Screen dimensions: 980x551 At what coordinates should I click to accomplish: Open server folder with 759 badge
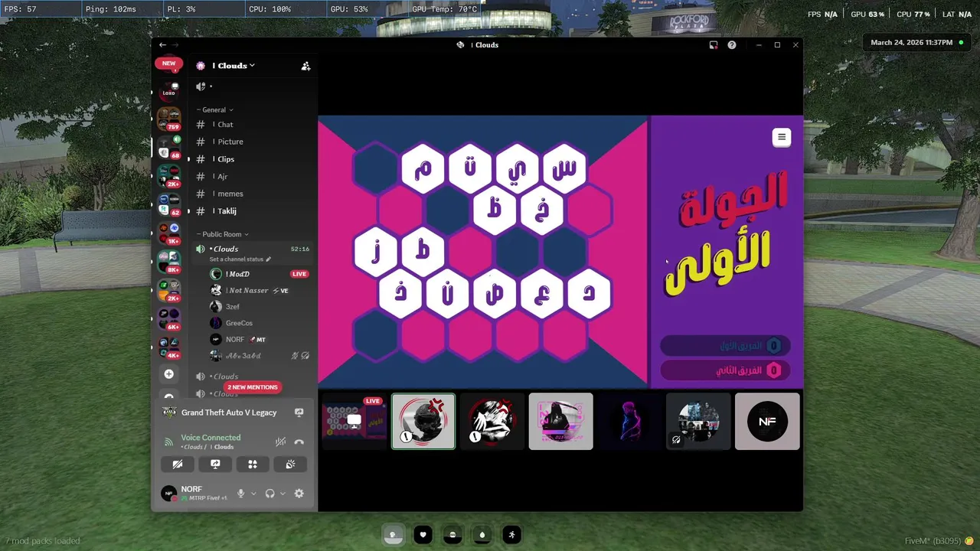(168, 119)
